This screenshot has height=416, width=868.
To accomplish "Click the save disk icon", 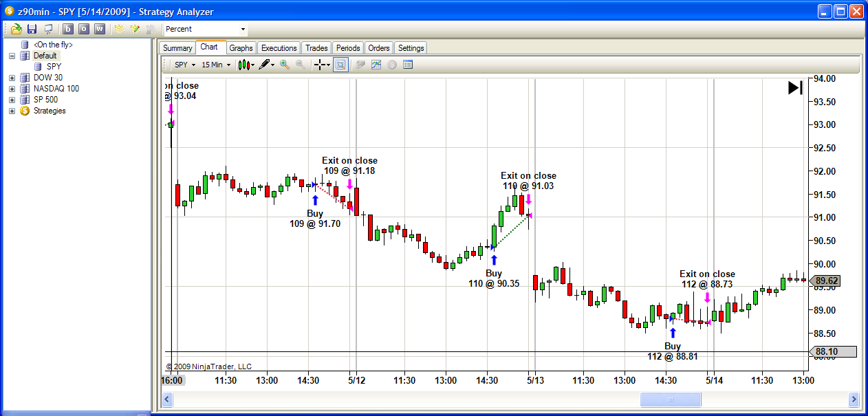I will [32, 29].
